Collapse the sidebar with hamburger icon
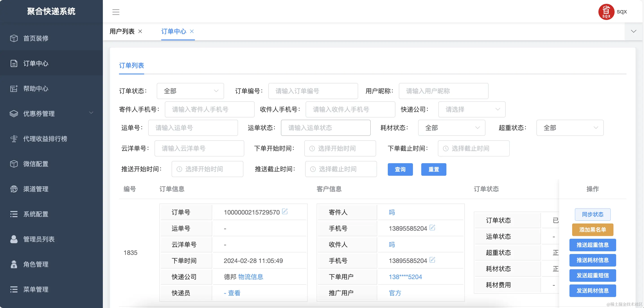644x308 pixels. click(x=116, y=12)
